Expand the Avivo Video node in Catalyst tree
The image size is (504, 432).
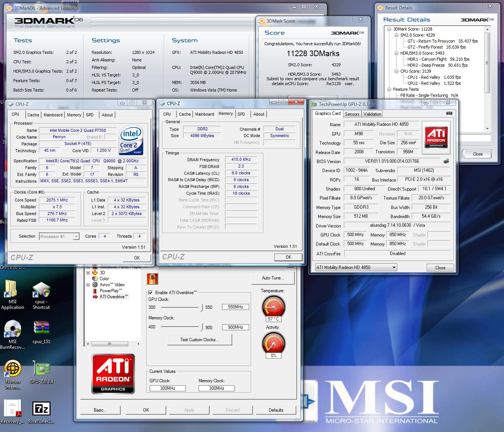pyautogui.click(x=88, y=285)
